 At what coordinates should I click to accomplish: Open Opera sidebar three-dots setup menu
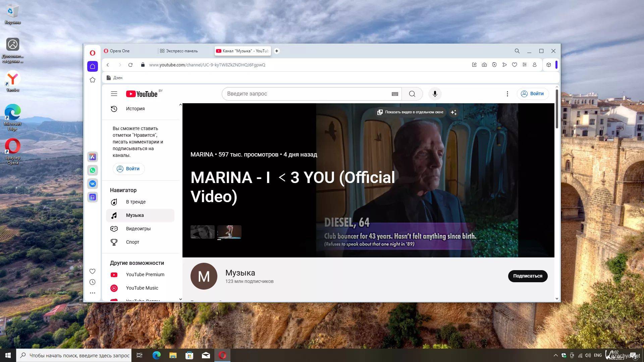[93, 293]
